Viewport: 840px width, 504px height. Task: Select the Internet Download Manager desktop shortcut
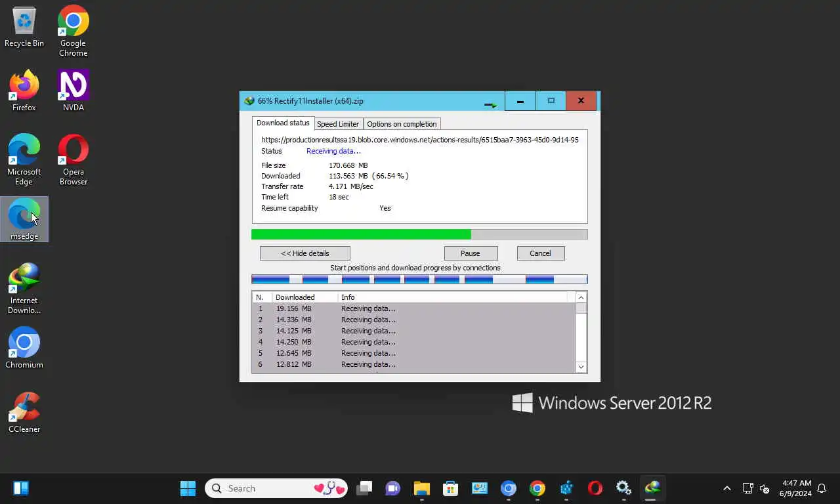pyautogui.click(x=24, y=288)
